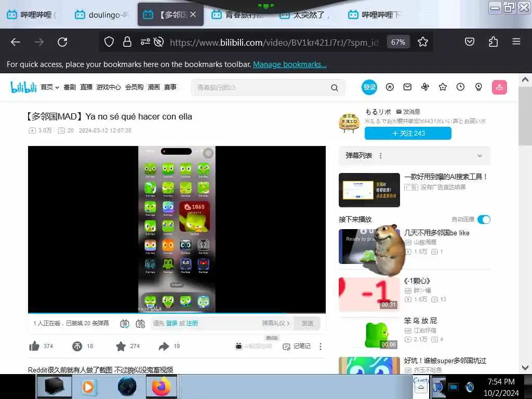This screenshot has width=532, height=399.
Task: Click the Manage bookmarks link
Action: 290,64
